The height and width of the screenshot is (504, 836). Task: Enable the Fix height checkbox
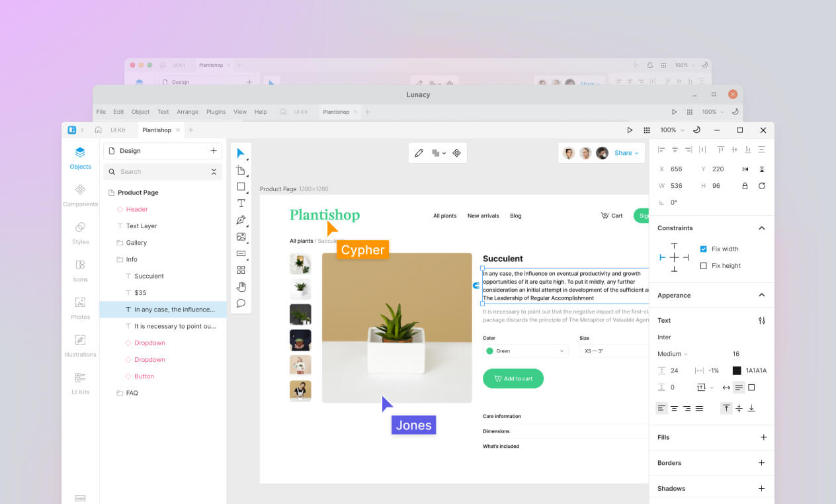point(703,266)
